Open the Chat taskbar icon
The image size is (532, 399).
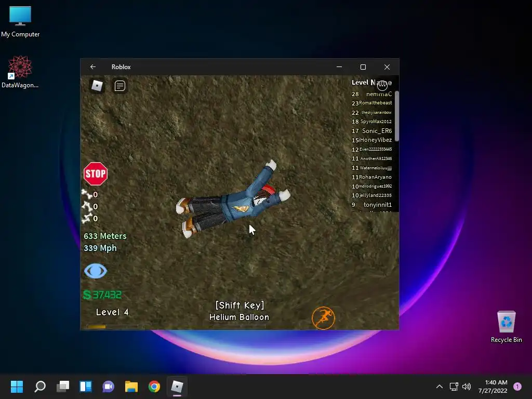pyautogui.click(x=108, y=387)
